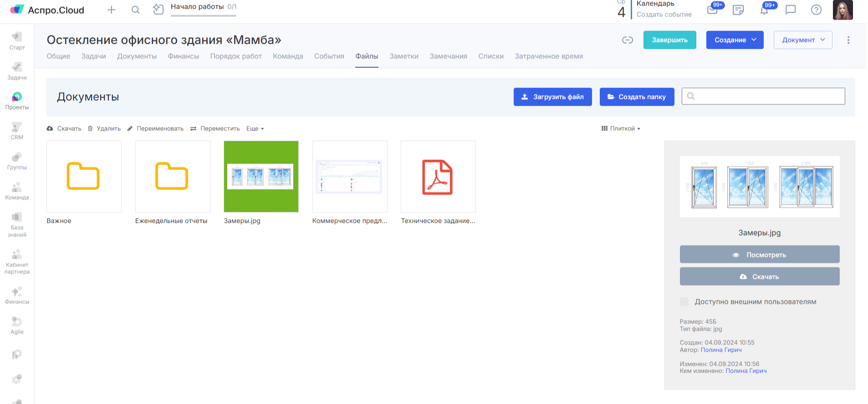Click the help question mark icon

pyautogui.click(x=816, y=10)
